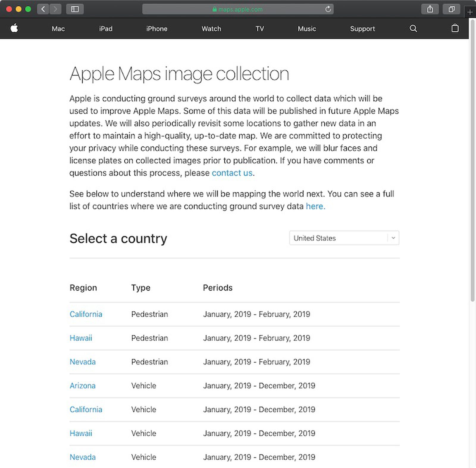Open the United States country dropdown
476x468 pixels.
344,238
